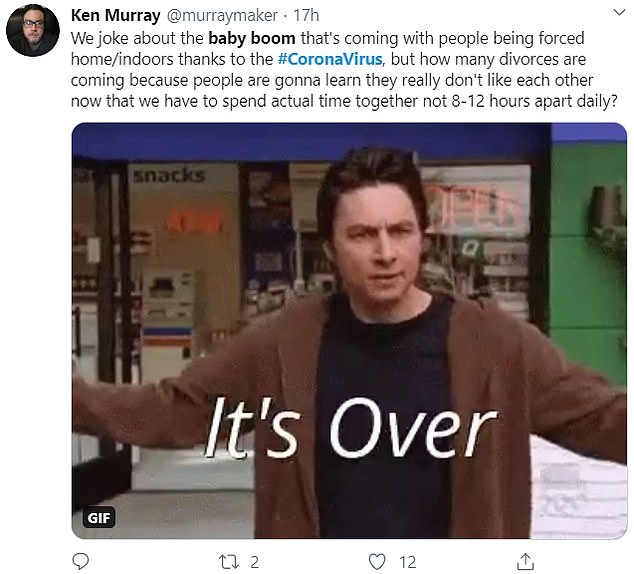
Task: Visit the @murraymaker handle profile
Action: (x=222, y=15)
